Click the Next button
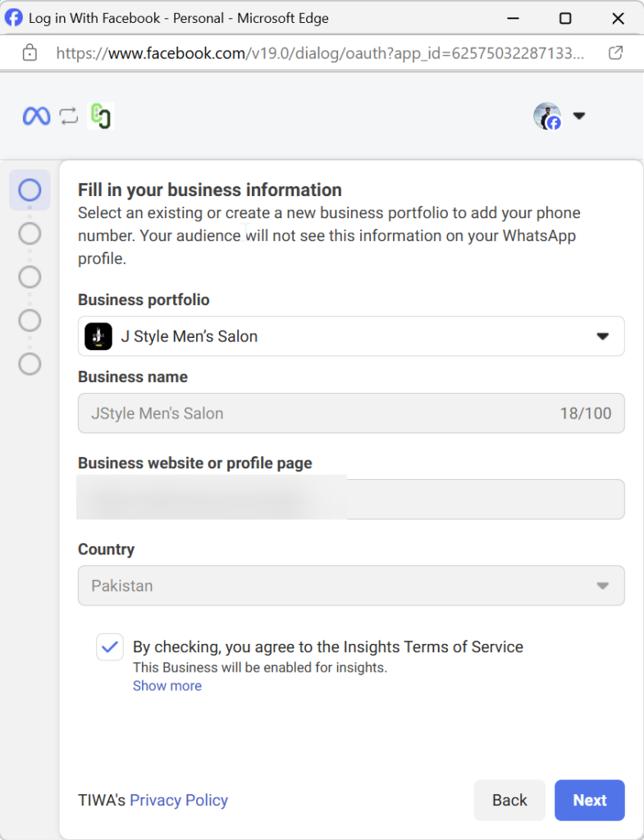Screen dimensions: 644x840 point(589,800)
